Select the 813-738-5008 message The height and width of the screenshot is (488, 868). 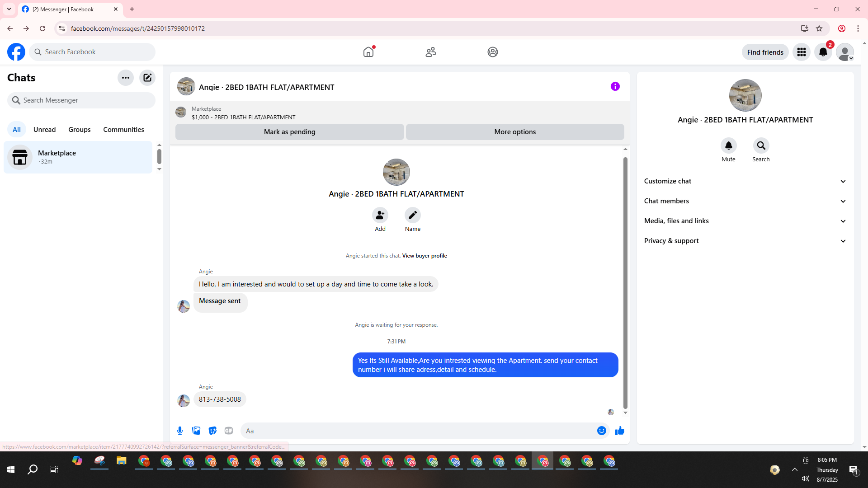coord(220,399)
